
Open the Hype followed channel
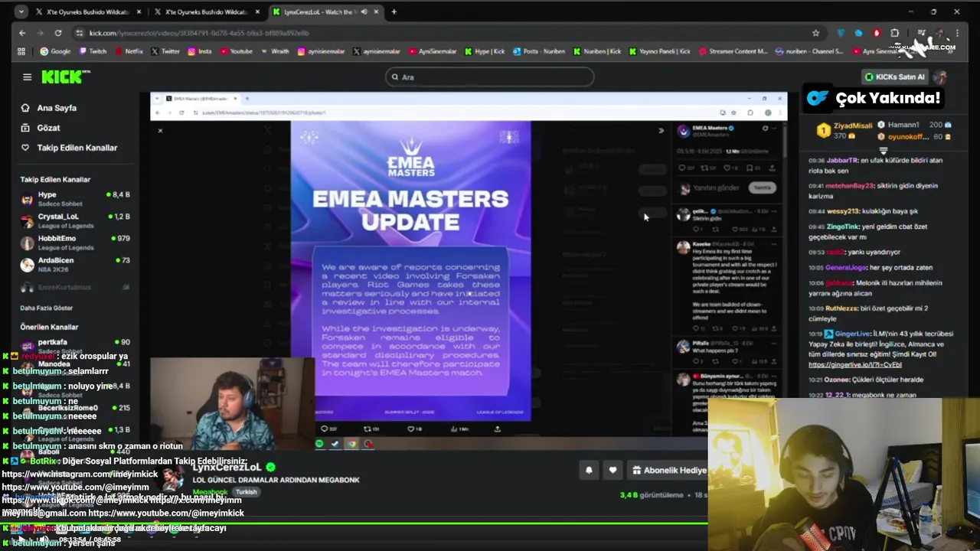point(75,199)
